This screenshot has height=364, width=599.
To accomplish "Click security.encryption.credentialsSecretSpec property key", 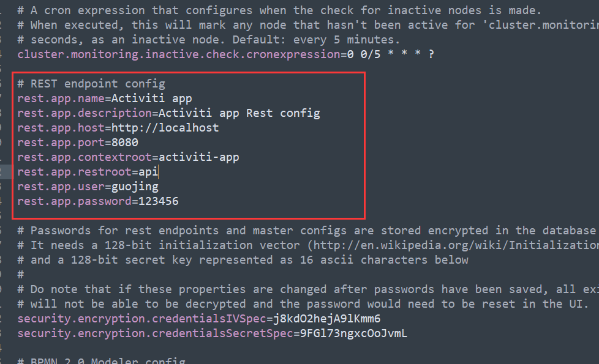I will [x=155, y=333].
